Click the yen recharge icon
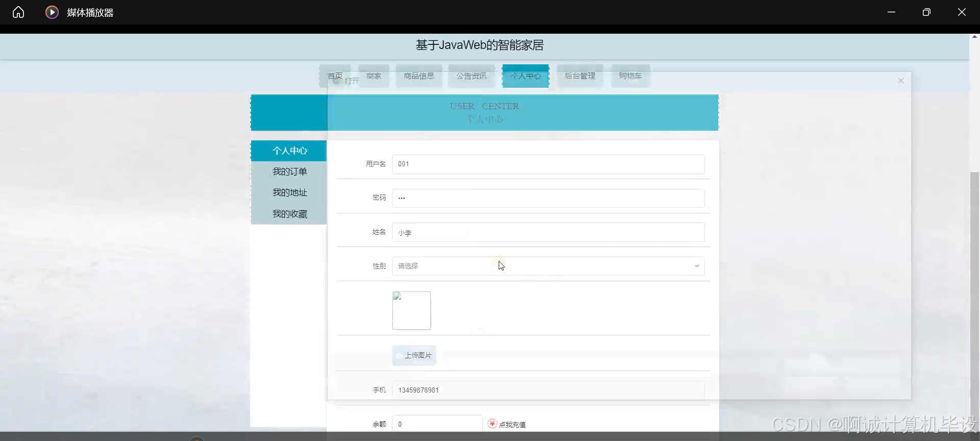The height and width of the screenshot is (441, 980). pos(492,424)
